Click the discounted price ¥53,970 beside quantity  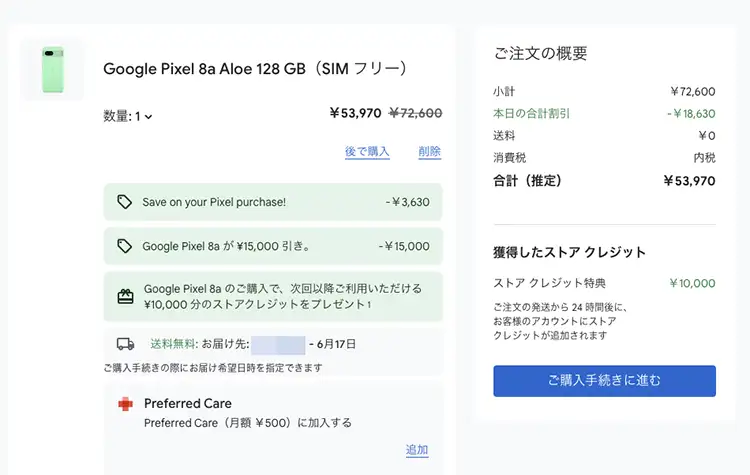tap(355, 114)
